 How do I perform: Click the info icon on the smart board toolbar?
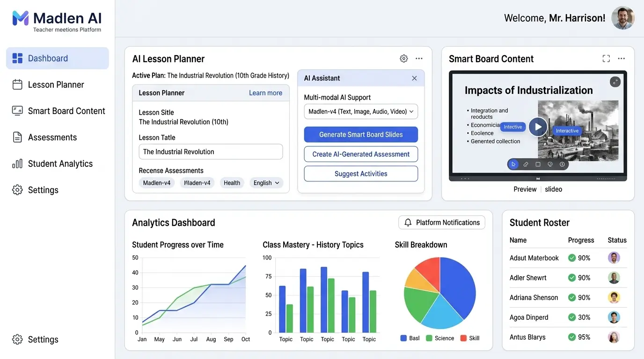coord(563,164)
